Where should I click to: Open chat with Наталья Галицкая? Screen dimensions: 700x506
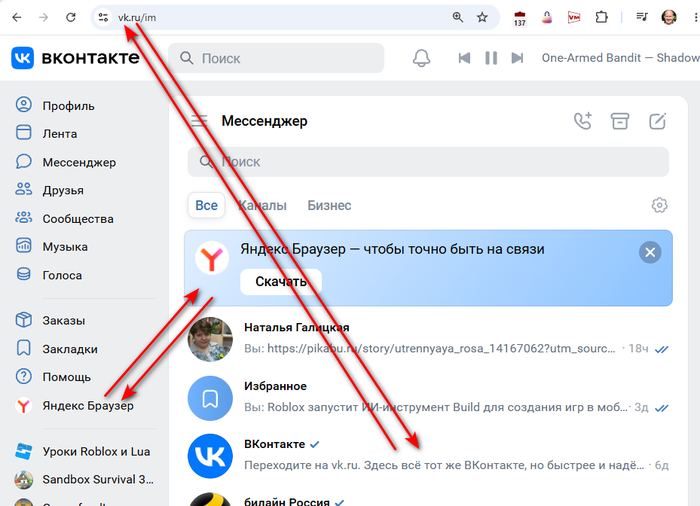coord(428,339)
